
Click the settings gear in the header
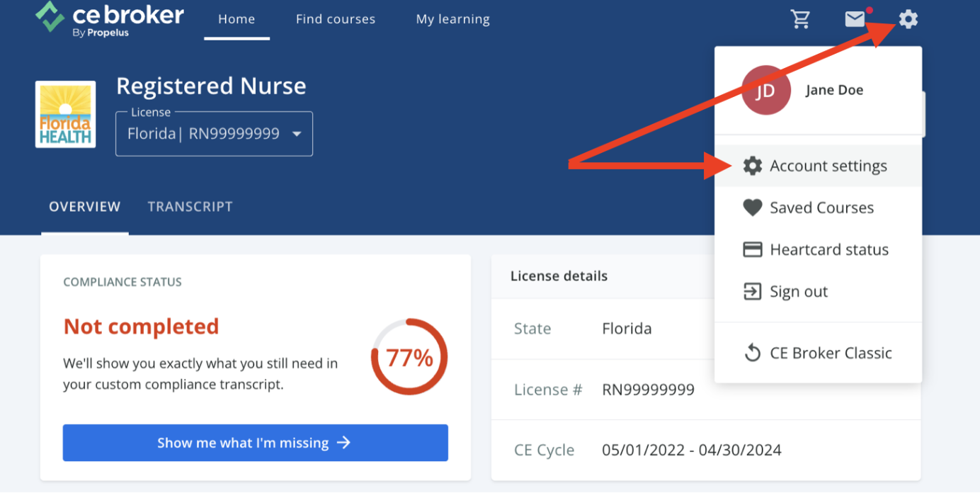[x=908, y=19]
